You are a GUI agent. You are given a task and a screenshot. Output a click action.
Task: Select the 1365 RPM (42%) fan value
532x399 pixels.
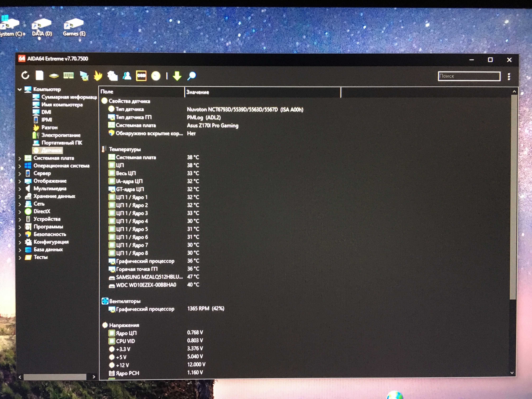(206, 309)
